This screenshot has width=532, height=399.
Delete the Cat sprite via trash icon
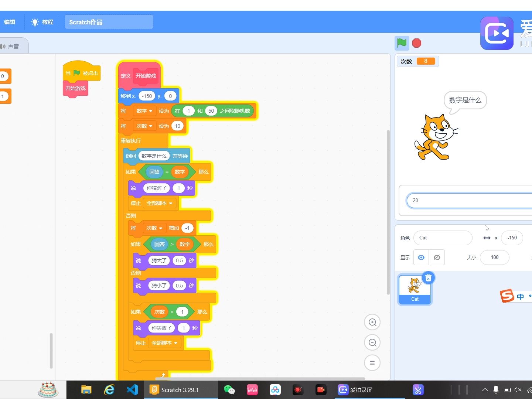(x=428, y=278)
